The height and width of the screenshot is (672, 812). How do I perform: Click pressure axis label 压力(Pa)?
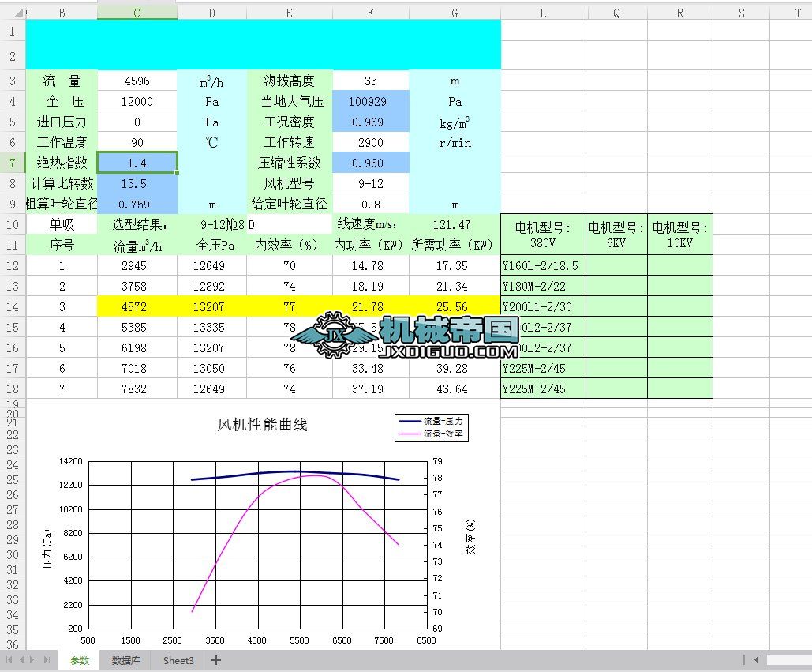(x=47, y=549)
